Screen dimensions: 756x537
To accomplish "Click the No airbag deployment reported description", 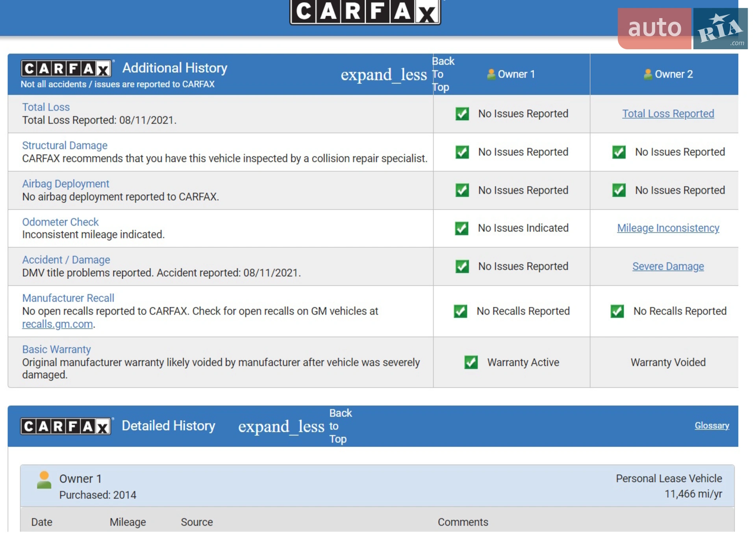I will coord(120,197).
